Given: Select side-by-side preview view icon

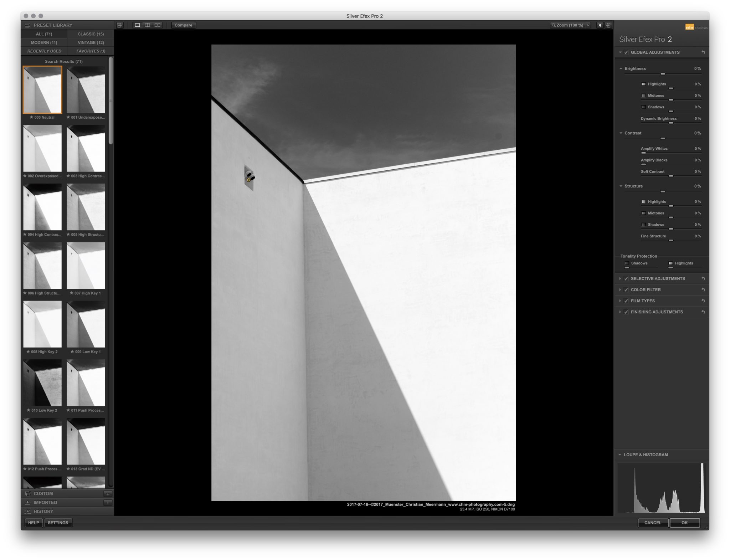Looking at the screenshot, I should coord(157,25).
